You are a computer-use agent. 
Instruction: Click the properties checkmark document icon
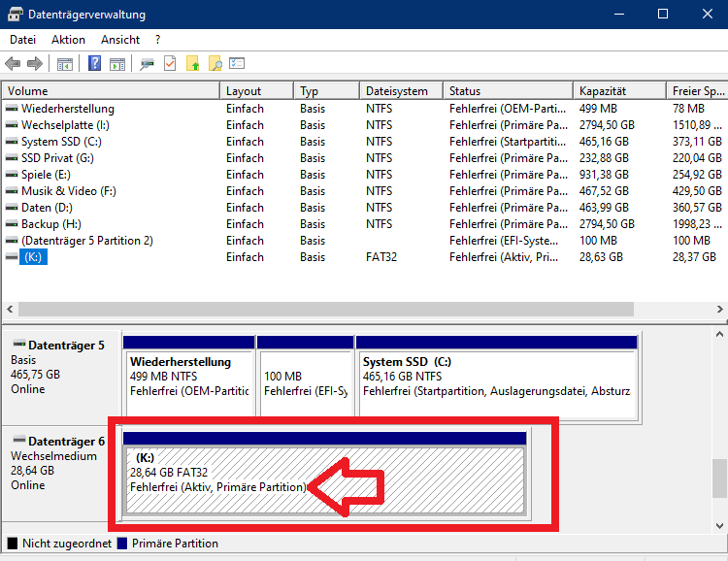point(170,63)
